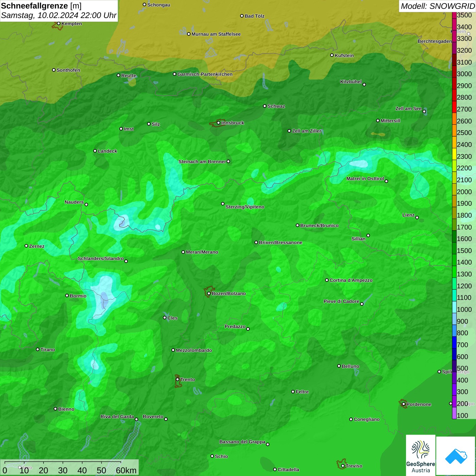Click the Bozen/Bolzano city marker dot
Image resolution: width=476 pixels, height=476 pixels.
209,293
